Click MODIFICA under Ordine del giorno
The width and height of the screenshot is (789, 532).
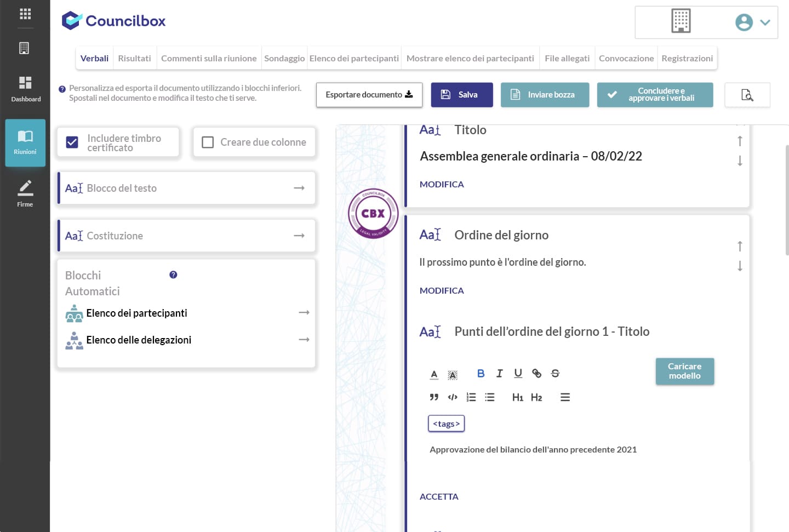click(x=442, y=290)
